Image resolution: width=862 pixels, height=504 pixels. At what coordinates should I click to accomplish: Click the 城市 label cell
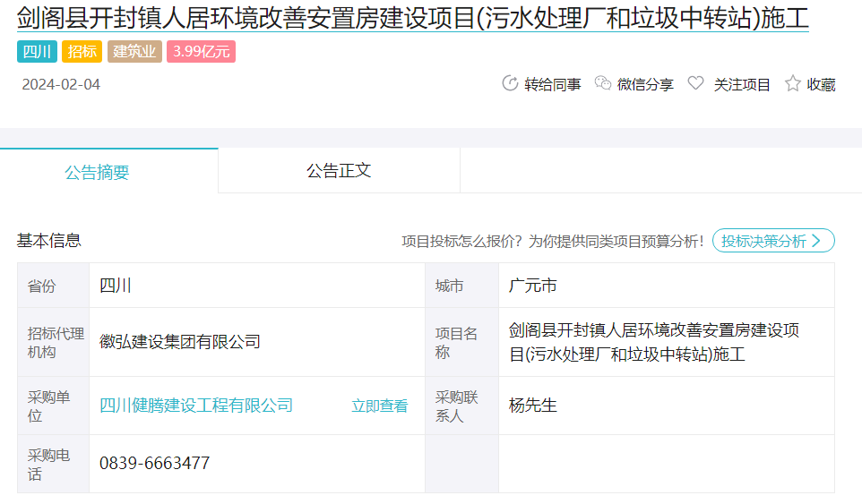461,286
